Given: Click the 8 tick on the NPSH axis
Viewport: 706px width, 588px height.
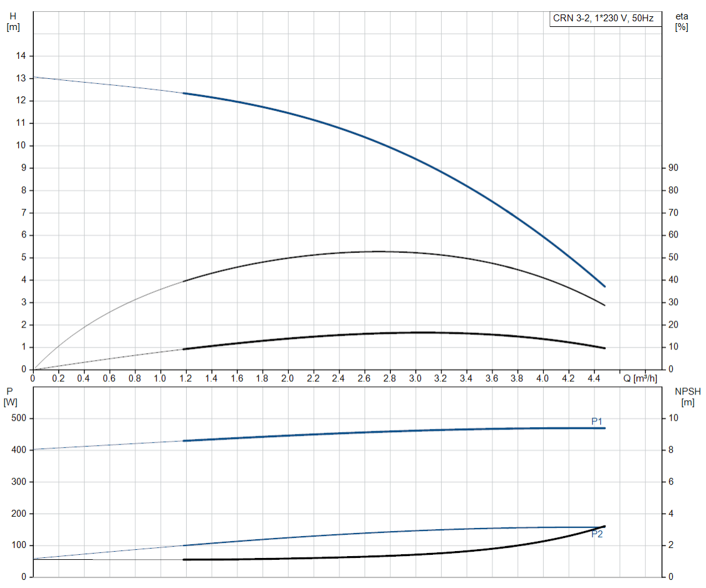Looking at the screenshot, I should pyautogui.click(x=670, y=450).
